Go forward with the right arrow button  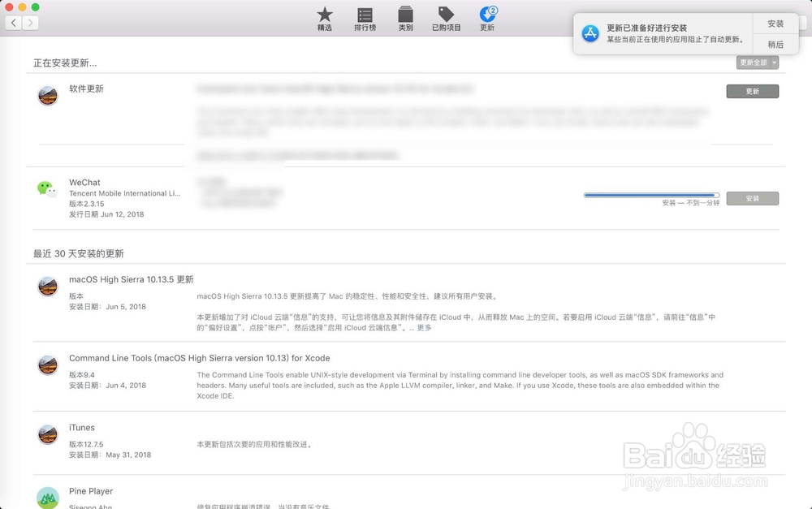30,23
